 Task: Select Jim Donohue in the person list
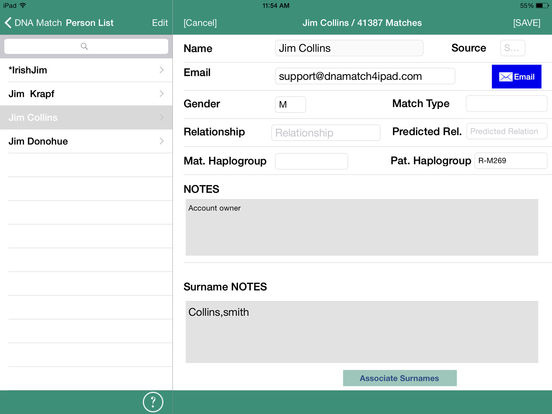point(86,141)
